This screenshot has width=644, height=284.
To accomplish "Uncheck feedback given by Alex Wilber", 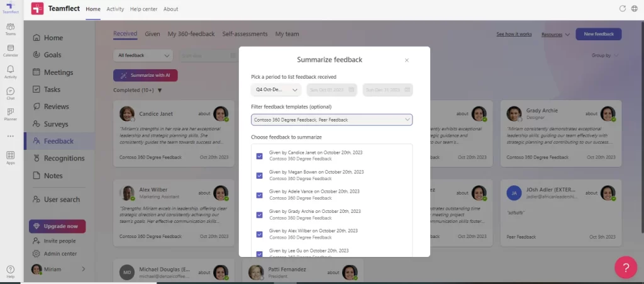I will (260, 234).
